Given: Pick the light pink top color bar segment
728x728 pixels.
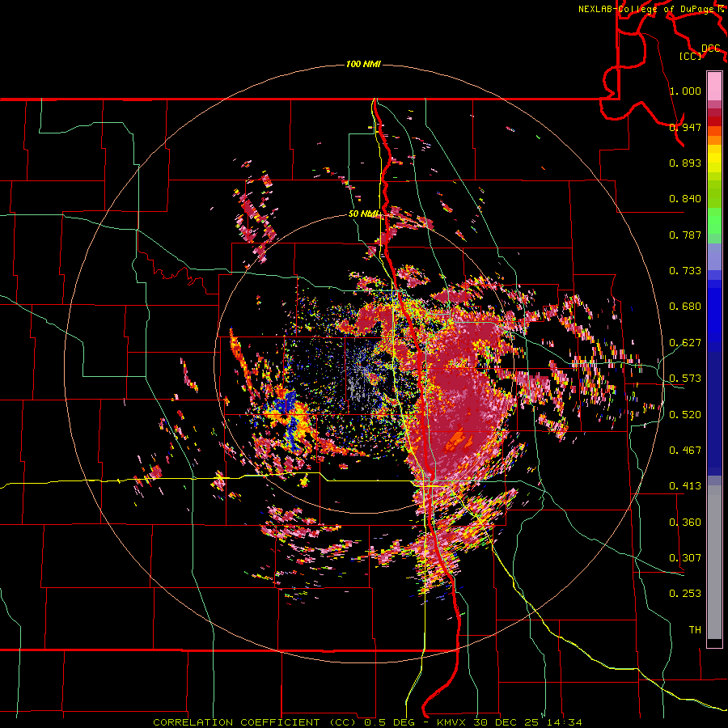Looking at the screenshot, I should click(714, 86).
